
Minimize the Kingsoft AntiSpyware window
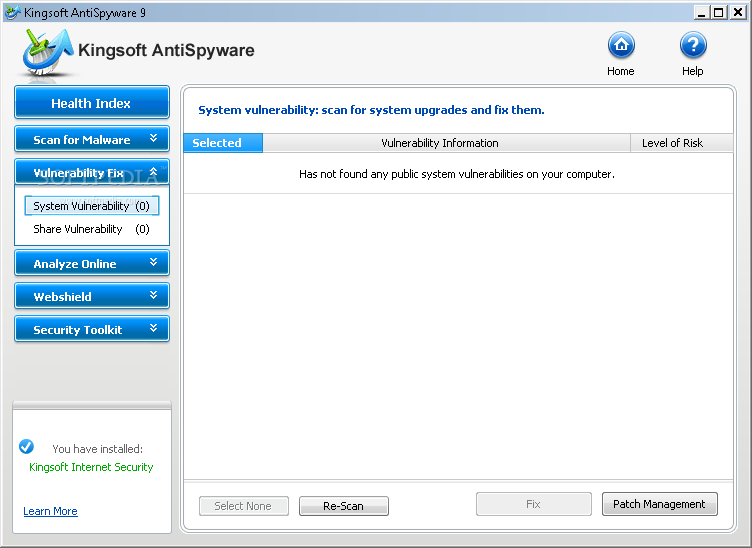click(x=702, y=12)
